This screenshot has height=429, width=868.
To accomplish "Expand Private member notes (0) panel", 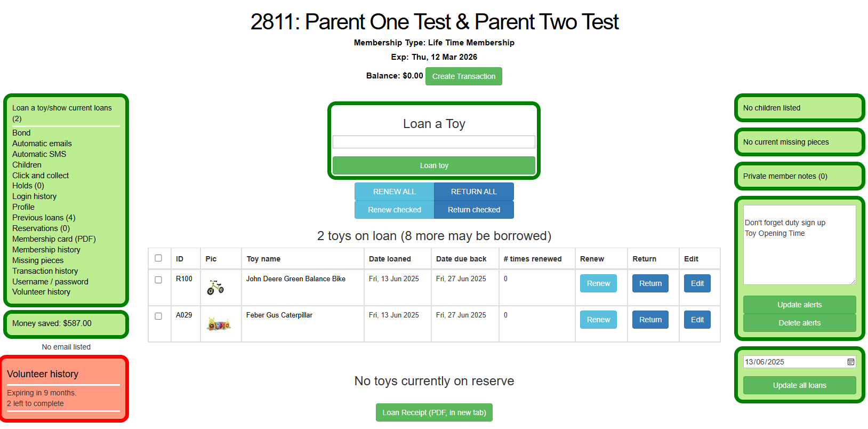I will click(785, 176).
